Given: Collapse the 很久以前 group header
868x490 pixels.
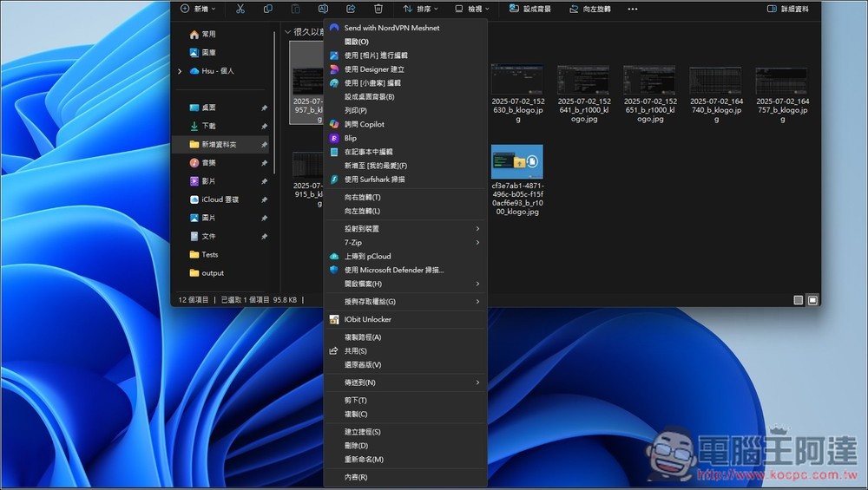Looking at the screenshot, I should 287,32.
